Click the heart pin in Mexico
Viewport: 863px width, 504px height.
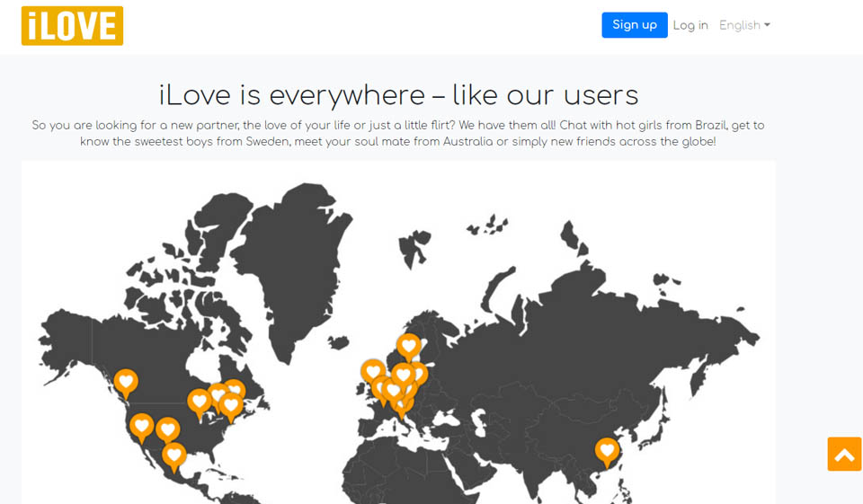pyautogui.click(x=174, y=455)
